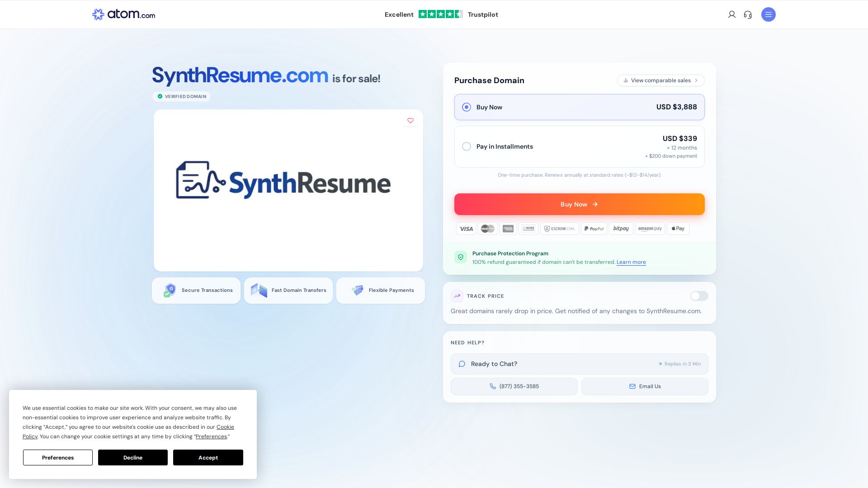Click the NEED HELP? label
868x488 pixels.
(x=467, y=343)
